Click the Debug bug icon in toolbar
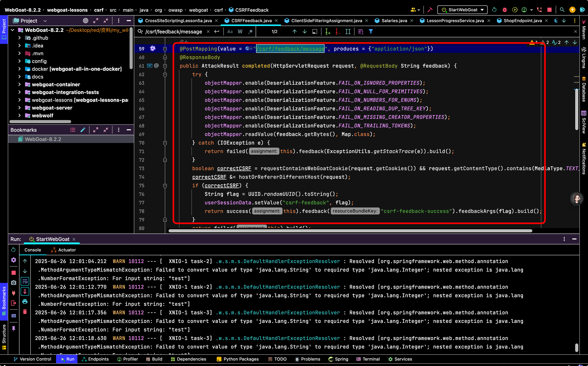The width and height of the screenshot is (588, 366). [504, 10]
